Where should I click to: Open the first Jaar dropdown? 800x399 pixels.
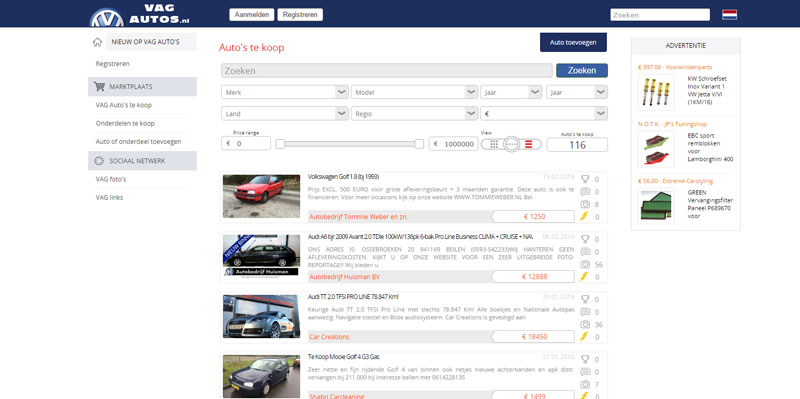coord(511,92)
